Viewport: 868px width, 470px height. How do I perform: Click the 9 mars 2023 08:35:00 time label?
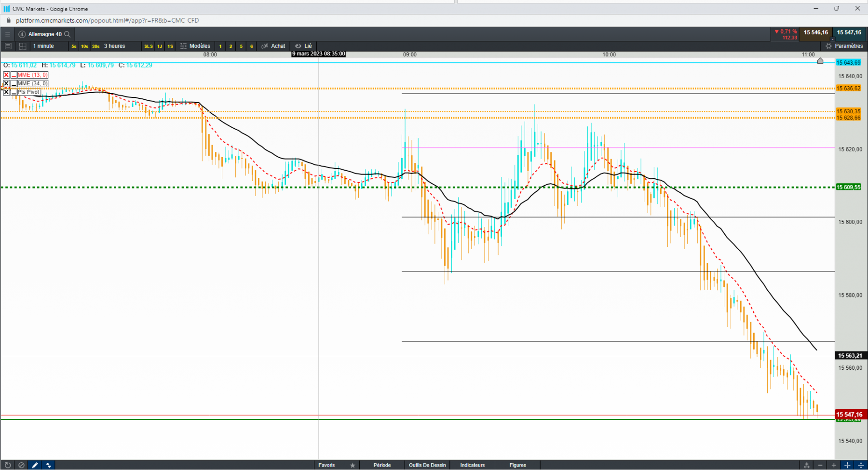319,54
